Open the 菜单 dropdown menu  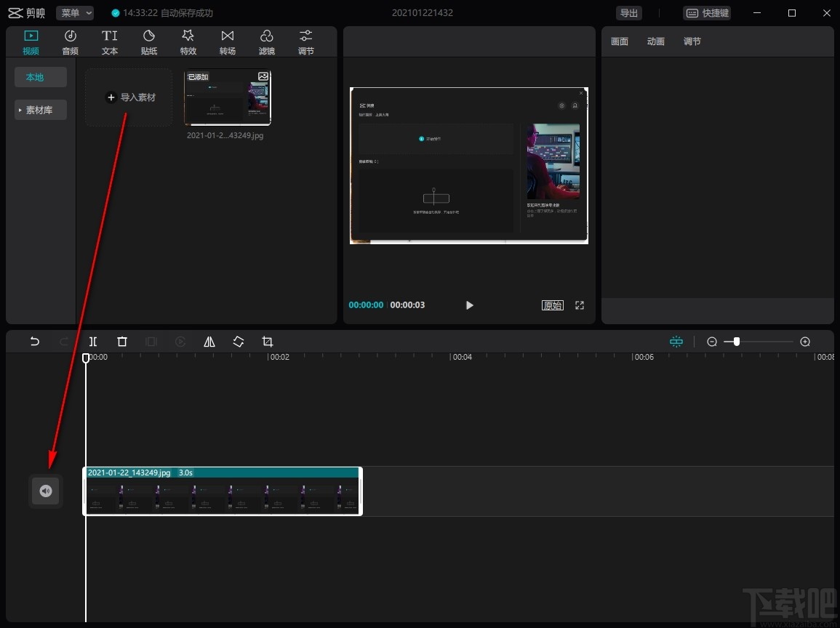pyautogui.click(x=75, y=13)
